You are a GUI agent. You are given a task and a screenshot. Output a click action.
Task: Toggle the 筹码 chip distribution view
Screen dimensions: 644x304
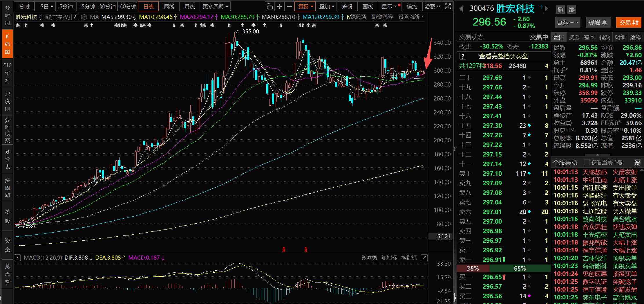pyautogui.click(x=347, y=6)
